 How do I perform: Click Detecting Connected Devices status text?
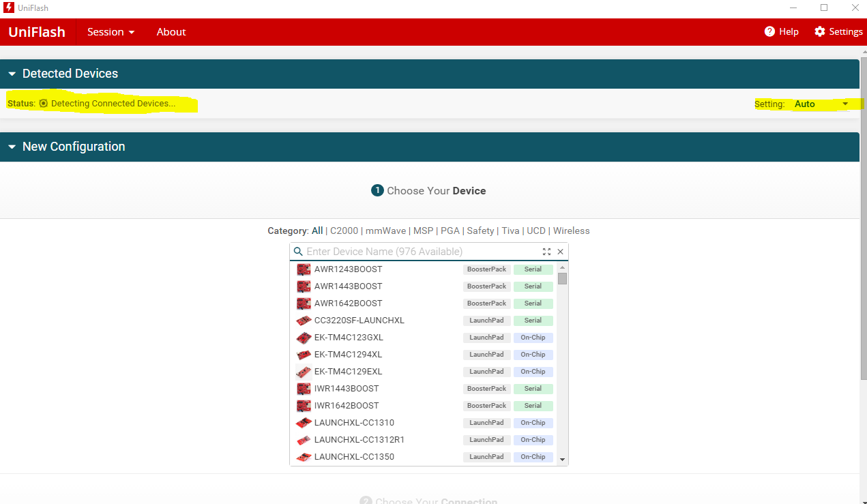(x=113, y=104)
